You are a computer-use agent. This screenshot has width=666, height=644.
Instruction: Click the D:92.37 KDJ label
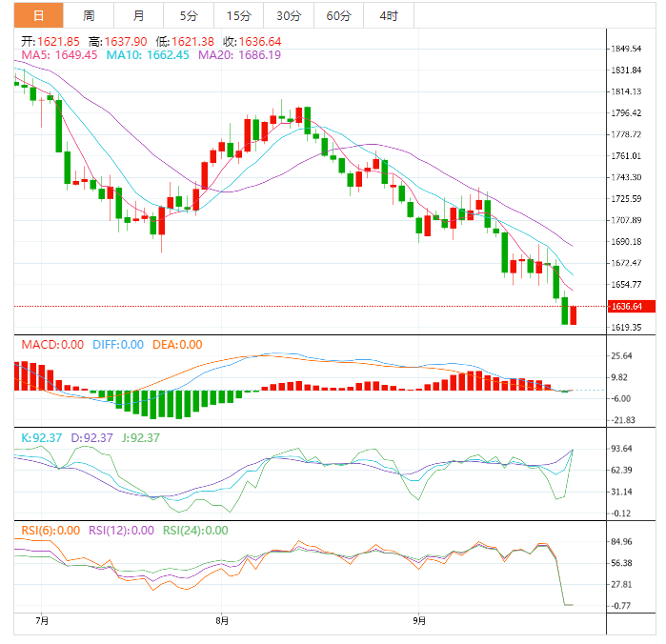click(x=91, y=438)
